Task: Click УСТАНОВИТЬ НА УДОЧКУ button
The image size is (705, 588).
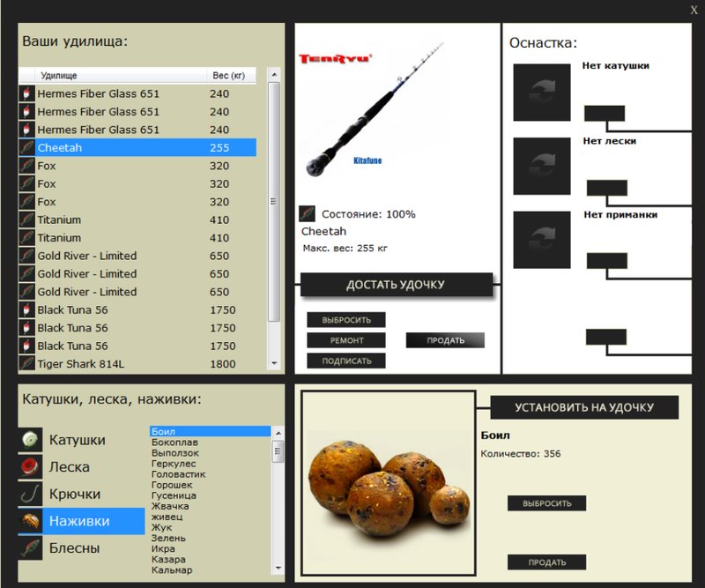Action: pyautogui.click(x=584, y=407)
